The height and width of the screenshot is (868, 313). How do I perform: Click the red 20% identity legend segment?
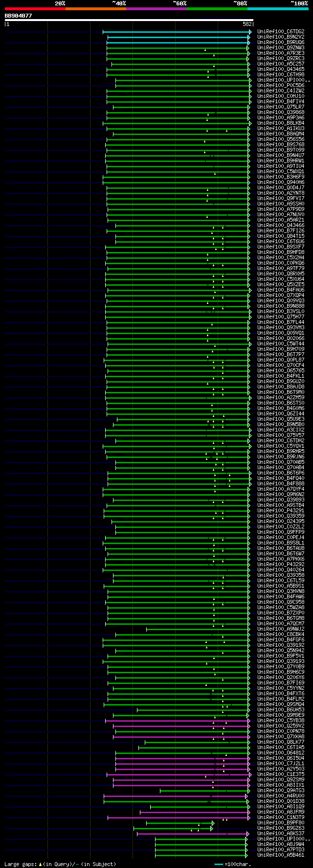[x=35, y=9]
